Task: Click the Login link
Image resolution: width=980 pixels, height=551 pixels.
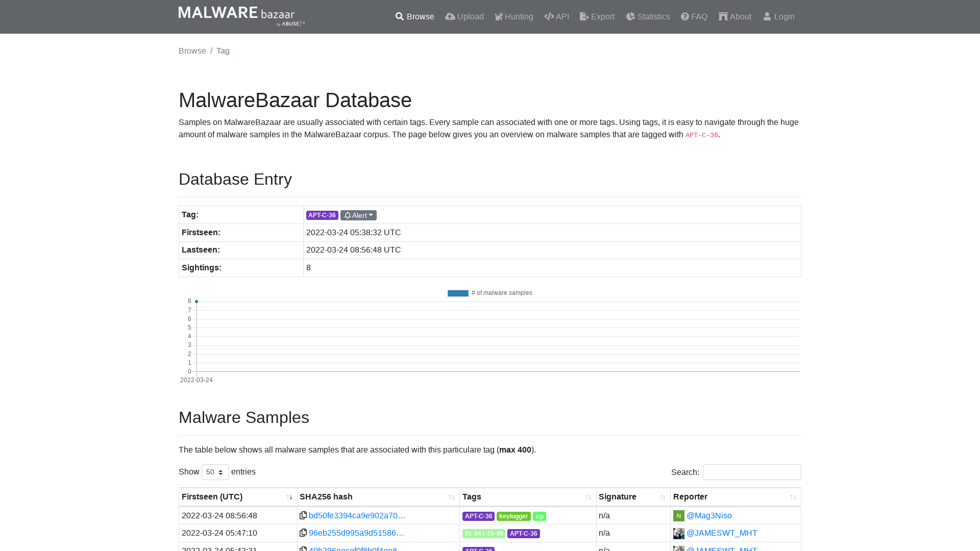Action: [778, 17]
